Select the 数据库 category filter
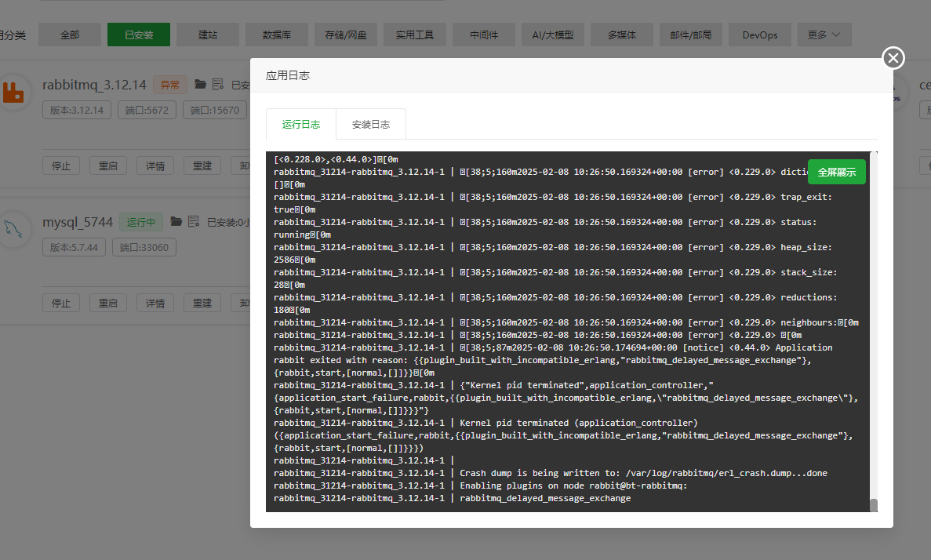Viewport: 931px width, 560px height. point(277,35)
